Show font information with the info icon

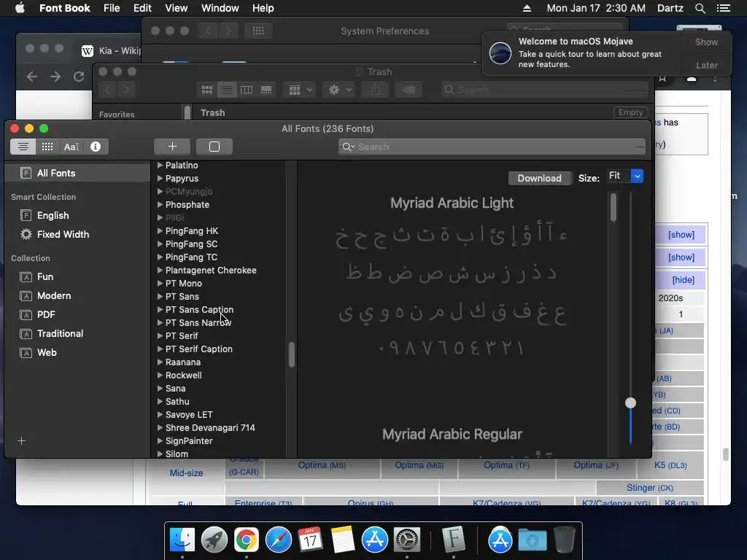96,147
